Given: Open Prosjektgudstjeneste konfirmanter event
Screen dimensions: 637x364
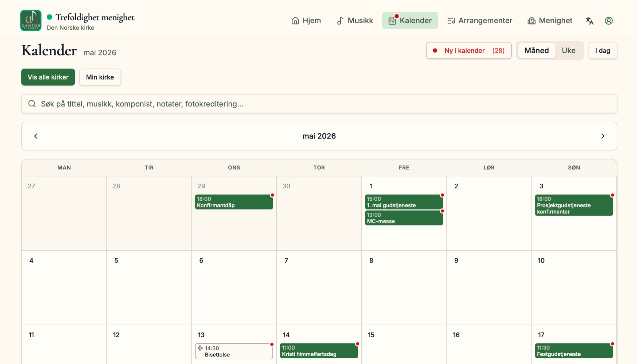Looking at the screenshot, I should click(x=574, y=205).
